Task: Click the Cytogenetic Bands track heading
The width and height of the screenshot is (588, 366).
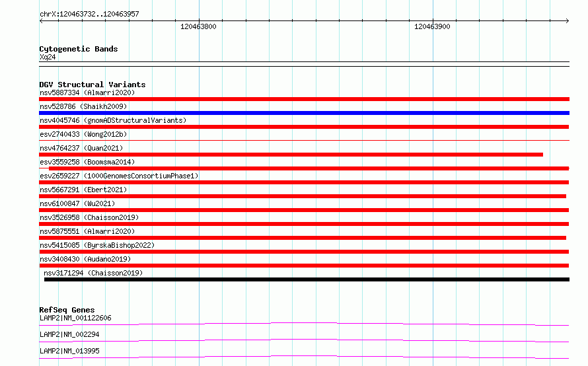Action: 79,49
